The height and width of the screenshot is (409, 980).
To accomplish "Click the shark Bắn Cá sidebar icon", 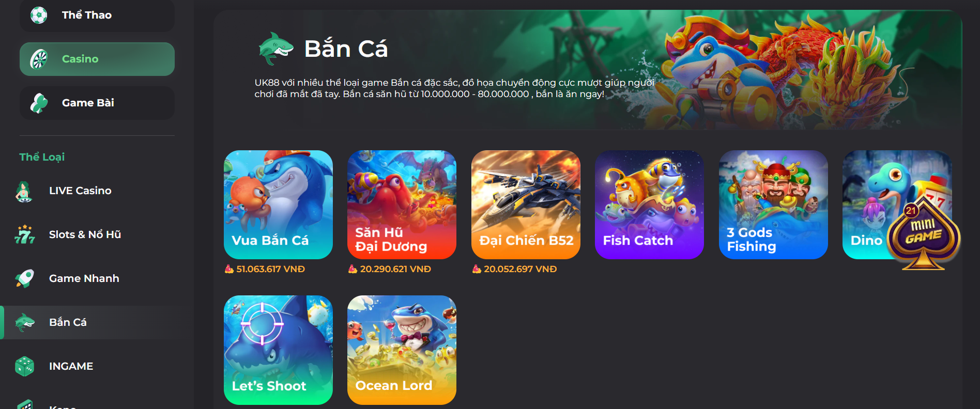I will tap(24, 322).
